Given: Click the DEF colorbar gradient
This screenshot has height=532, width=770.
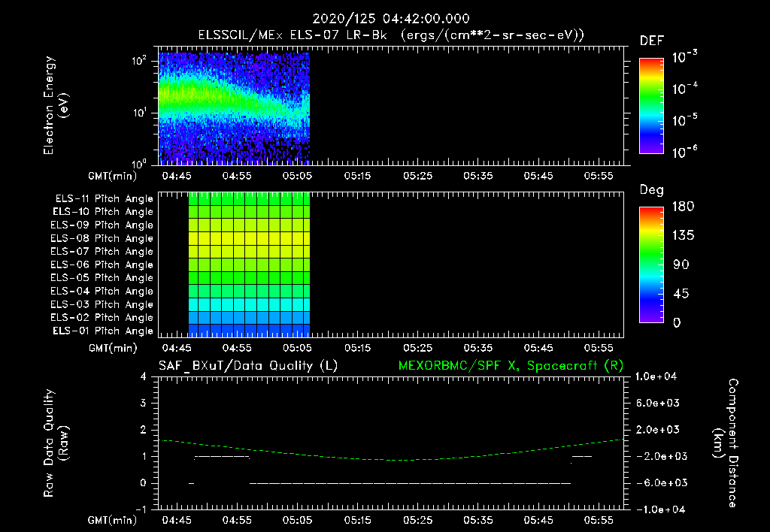Looking at the screenshot, I should tap(651, 105).
